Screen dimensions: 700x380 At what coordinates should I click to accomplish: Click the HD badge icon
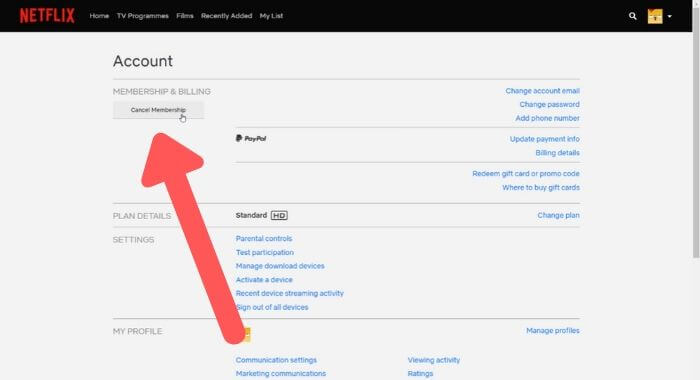[x=279, y=216]
